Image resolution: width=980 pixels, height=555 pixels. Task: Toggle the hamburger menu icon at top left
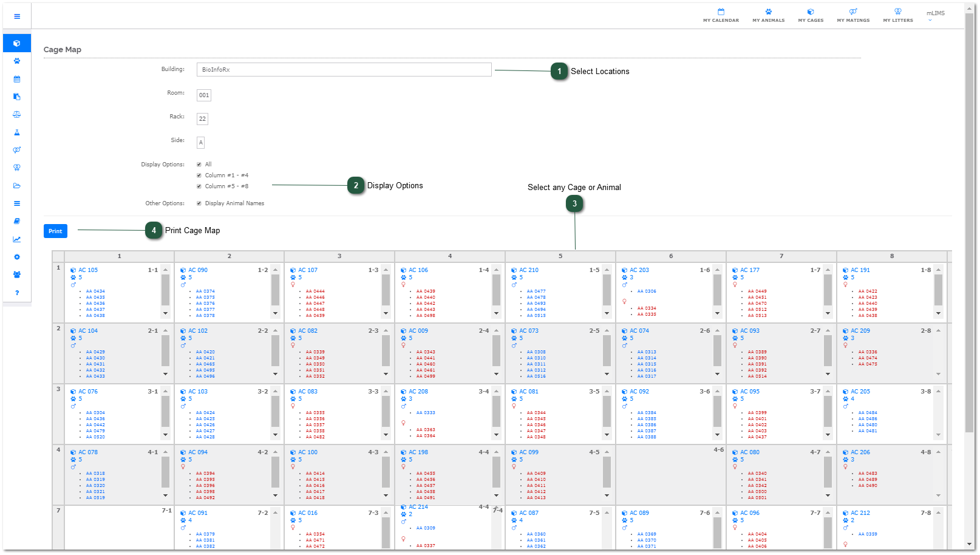tap(17, 16)
